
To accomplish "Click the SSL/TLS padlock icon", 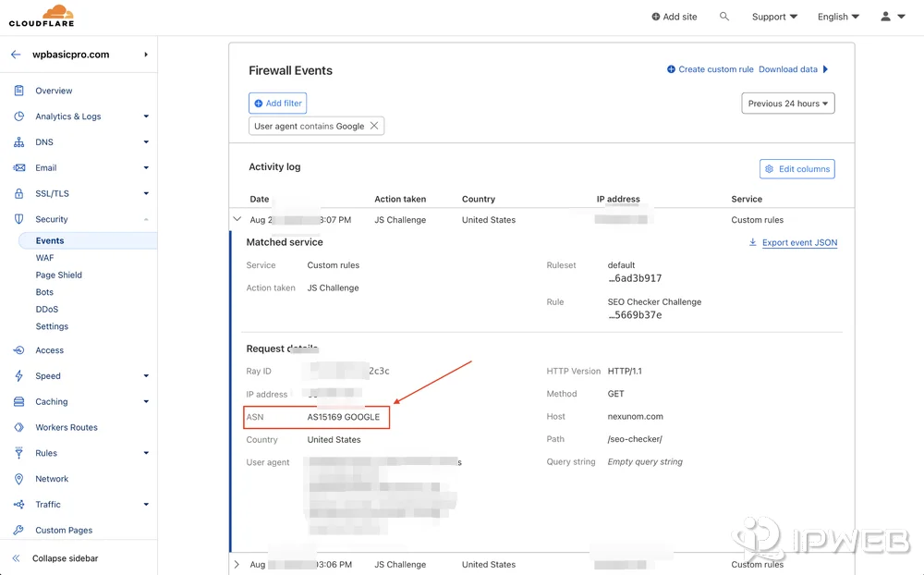I will [18, 193].
